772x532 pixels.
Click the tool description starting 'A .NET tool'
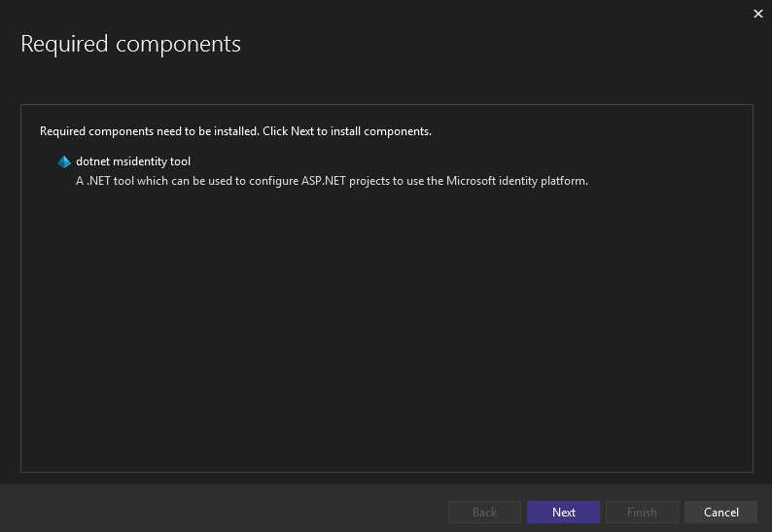(332, 181)
